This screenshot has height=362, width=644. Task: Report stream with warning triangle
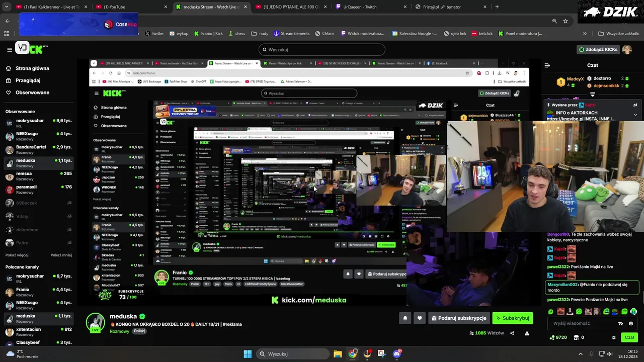pyautogui.click(x=527, y=333)
